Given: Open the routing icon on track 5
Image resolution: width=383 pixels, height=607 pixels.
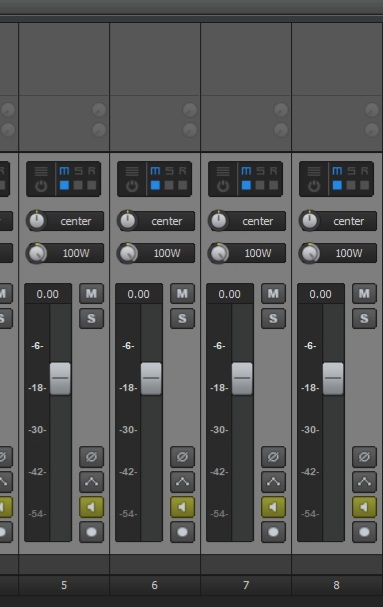Looking at the screenshot, I should point(41,171).
